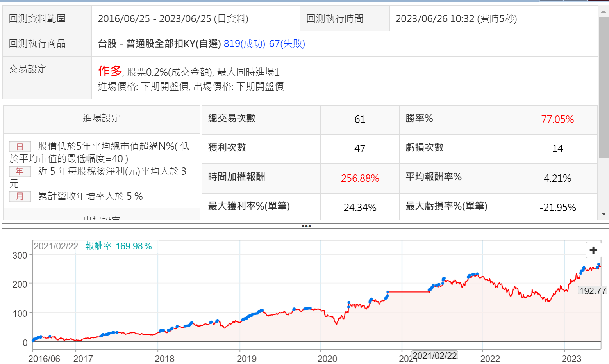
Task: Click the 2019 label on the time axis
Action: pyautogui.click(x=246, y=359)
